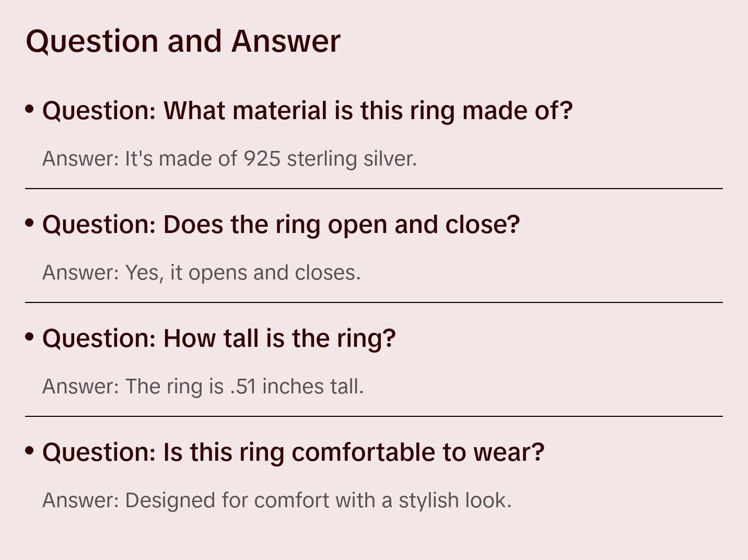This screenshot has height=560, width=748.
Task: Select the question "Is this ring comfortable to wear?"
Action: click(x=293, y=452)
